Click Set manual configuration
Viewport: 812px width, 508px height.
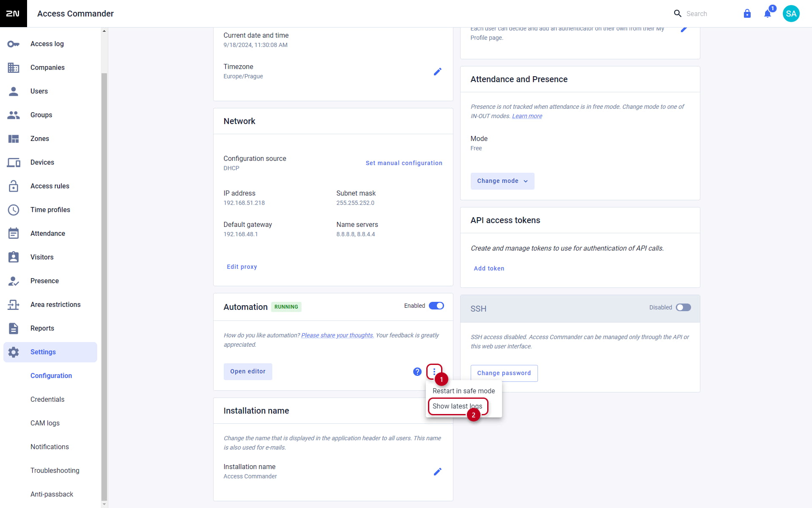tap(404, 163)
